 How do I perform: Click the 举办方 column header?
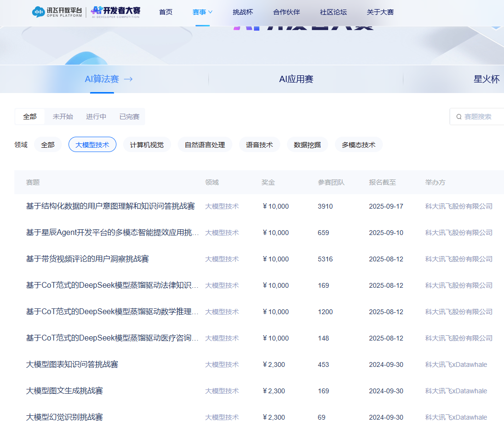(435, 182)
